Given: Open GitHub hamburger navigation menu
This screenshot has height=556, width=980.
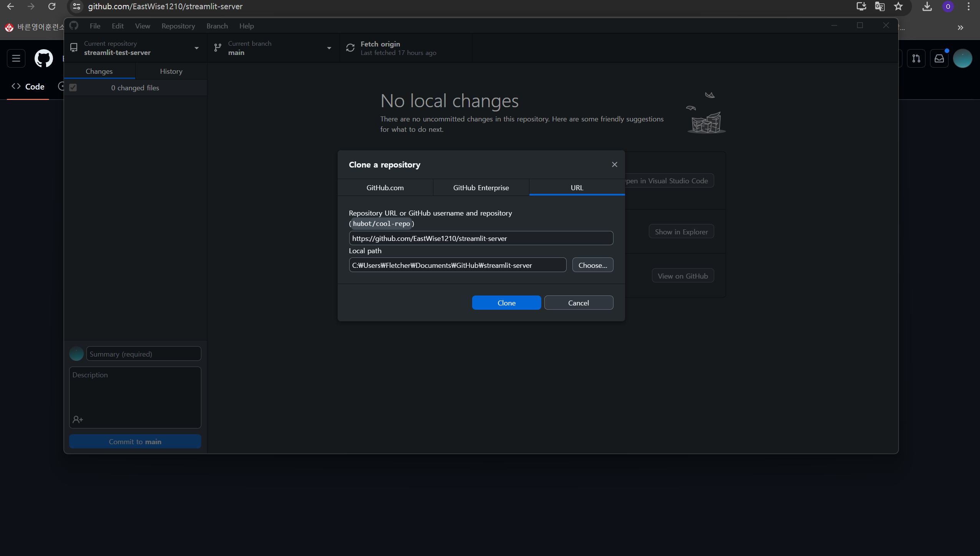Looking at the screenshot, I should pyautogui.click(x=16, y=58).
